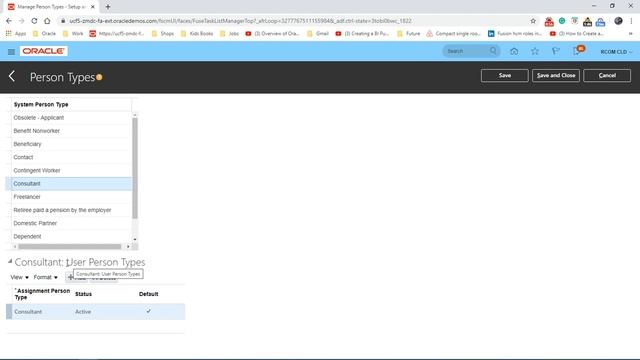Viewport: 640px width, 360px height.
Task: Open the Future bookmarks folder
Action: 408,33
